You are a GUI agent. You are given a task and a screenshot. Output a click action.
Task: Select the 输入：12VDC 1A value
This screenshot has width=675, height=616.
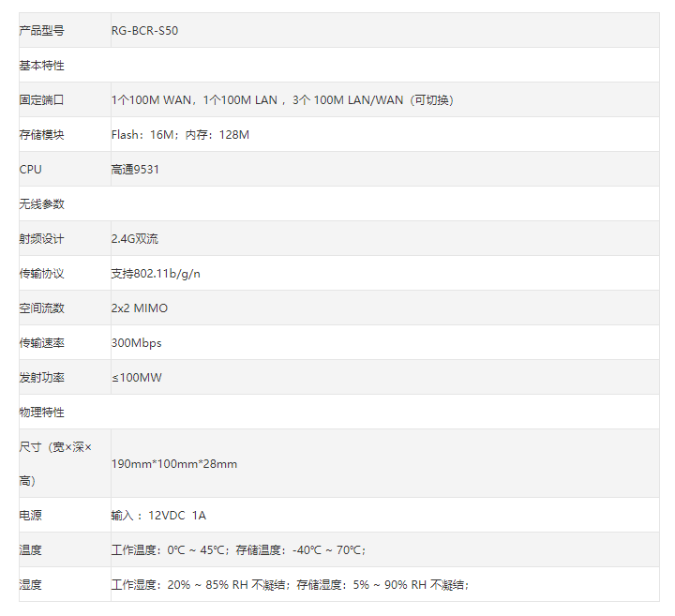158,515
